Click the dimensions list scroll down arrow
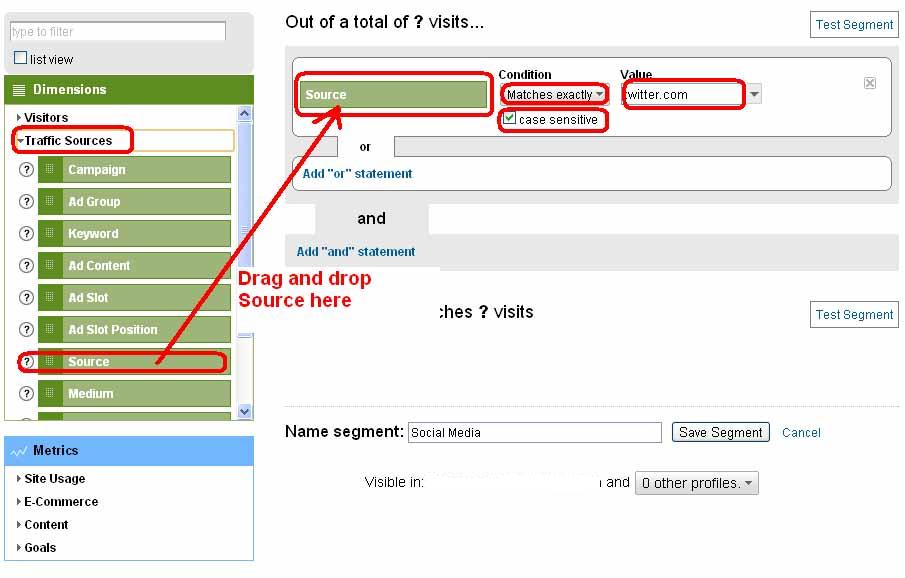 (x=244, y=412)
